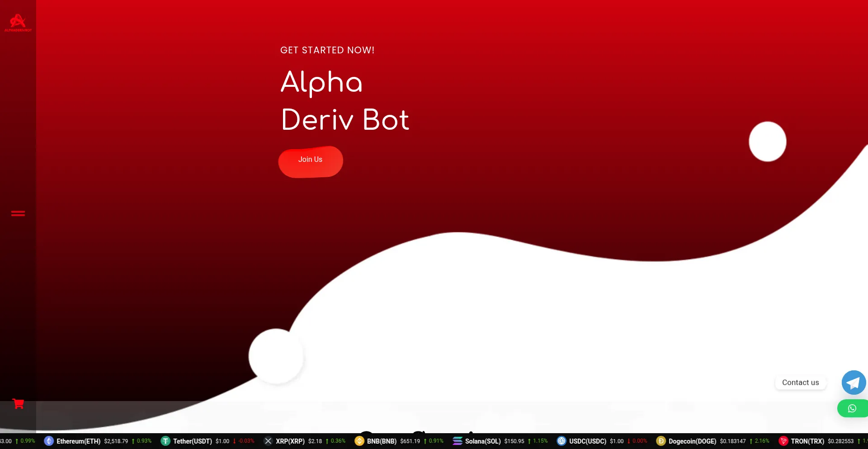Viewport: 868px width, 449px height.
Task: Select BNB(BNB) ticker name
Action: pos(382,441)
